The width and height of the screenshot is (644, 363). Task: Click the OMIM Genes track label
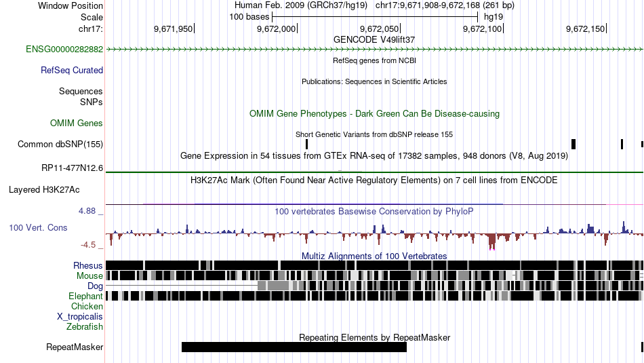(x=77, y=123)
